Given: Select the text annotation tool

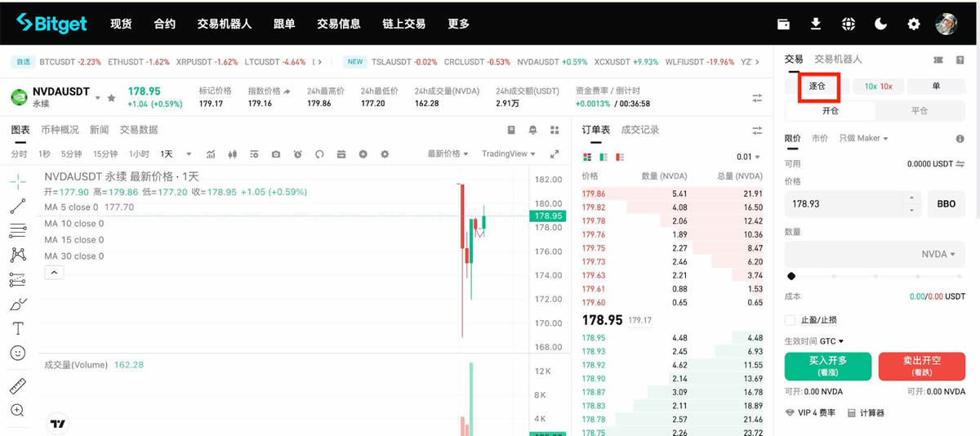Looking at the screenshot, I should 18,328.
